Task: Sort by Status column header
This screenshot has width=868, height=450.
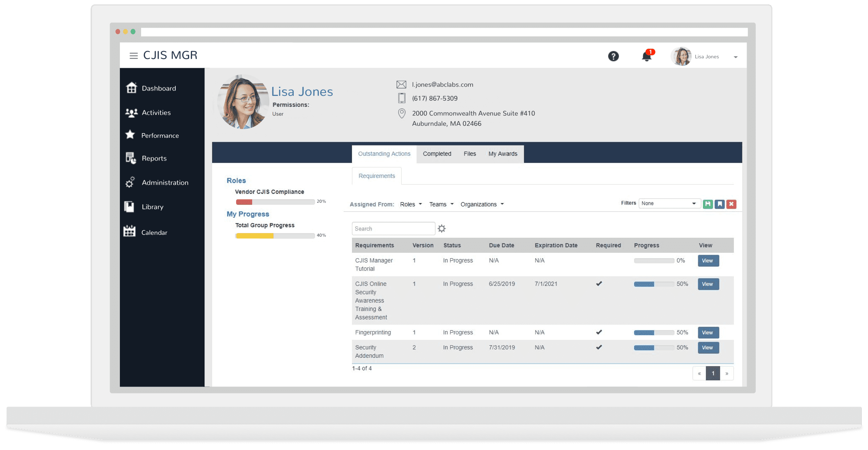Action: coord(452,245)
